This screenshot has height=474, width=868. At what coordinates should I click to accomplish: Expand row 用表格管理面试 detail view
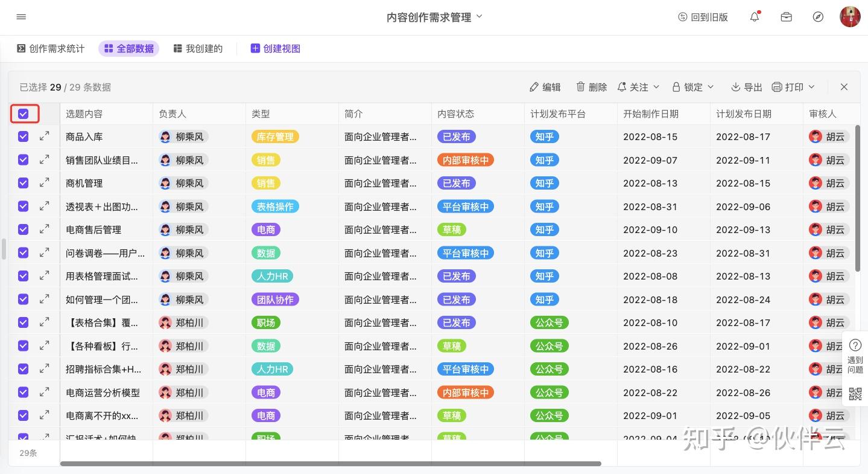[x=44, y=276]
